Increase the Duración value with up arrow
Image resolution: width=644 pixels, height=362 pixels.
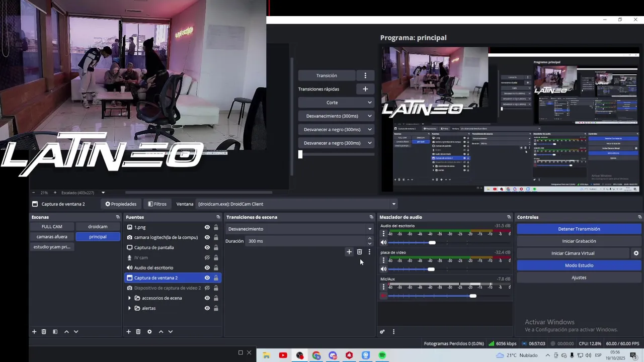click(x=370, y=238)
